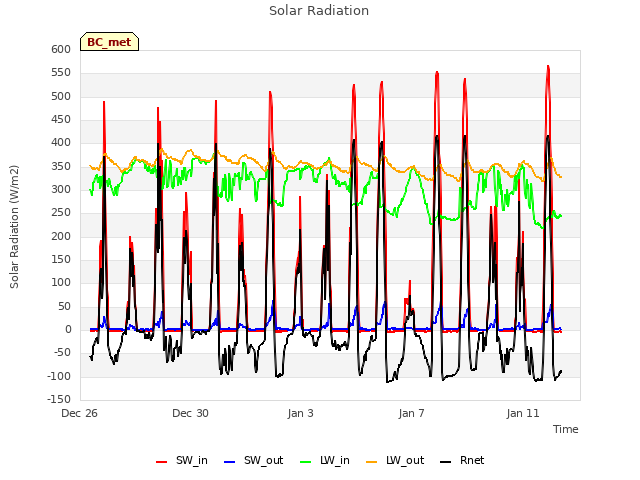Toggle SW_out series via legend label

[x=264, y=460]
